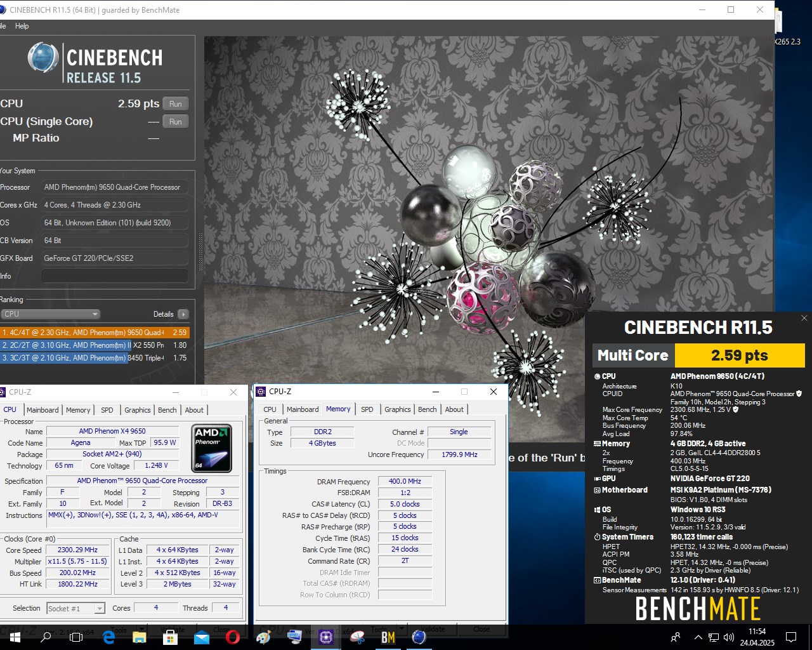This screenshot has width=812, height=650.
Task: Click the Memory Type field showing DDR2
Action: point(322,432)
